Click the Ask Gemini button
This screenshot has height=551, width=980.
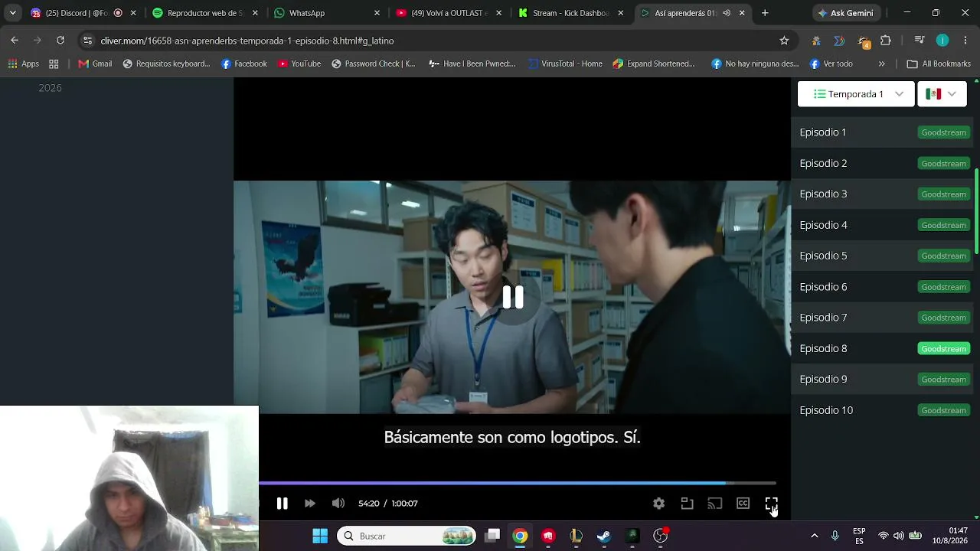coord(848,13)
